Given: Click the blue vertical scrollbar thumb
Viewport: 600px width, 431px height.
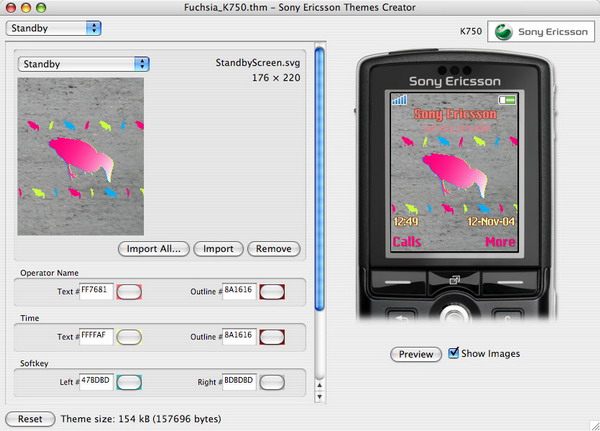Looking at the screenshot, I should (x=320, y=178).
